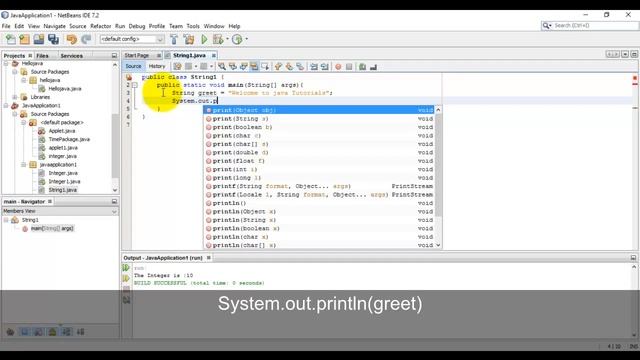The height and width of the screenshot is (360, 640).
Task: Maximize the editor window button
Action: [x=634, y=54]
